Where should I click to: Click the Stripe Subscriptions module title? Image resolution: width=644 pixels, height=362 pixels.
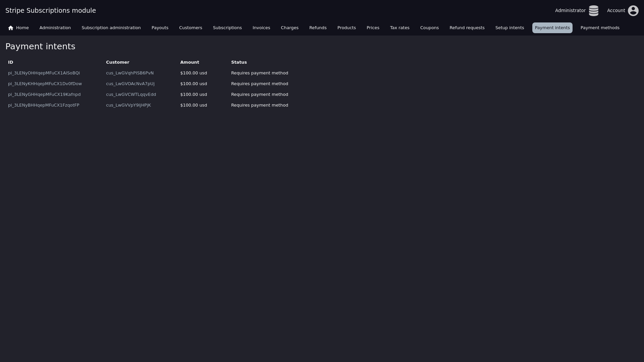tap(51, 10)
